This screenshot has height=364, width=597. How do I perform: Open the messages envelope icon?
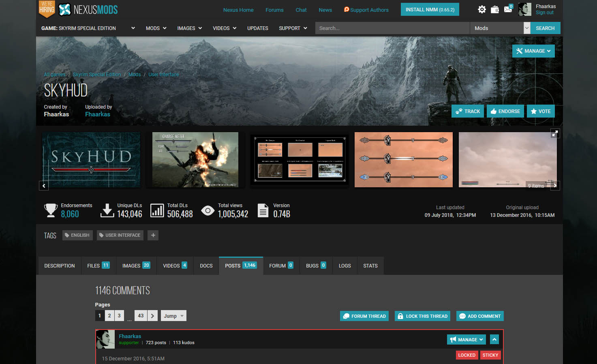(508, 9)
